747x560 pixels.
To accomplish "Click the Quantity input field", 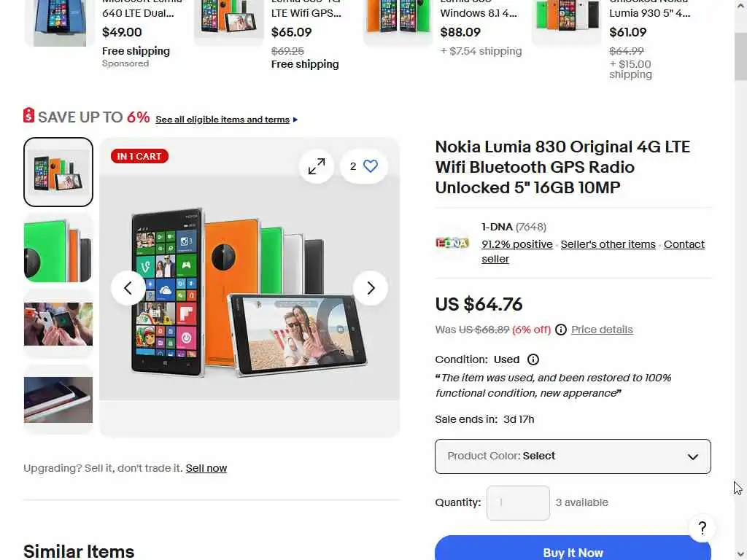I will point(518,502).
